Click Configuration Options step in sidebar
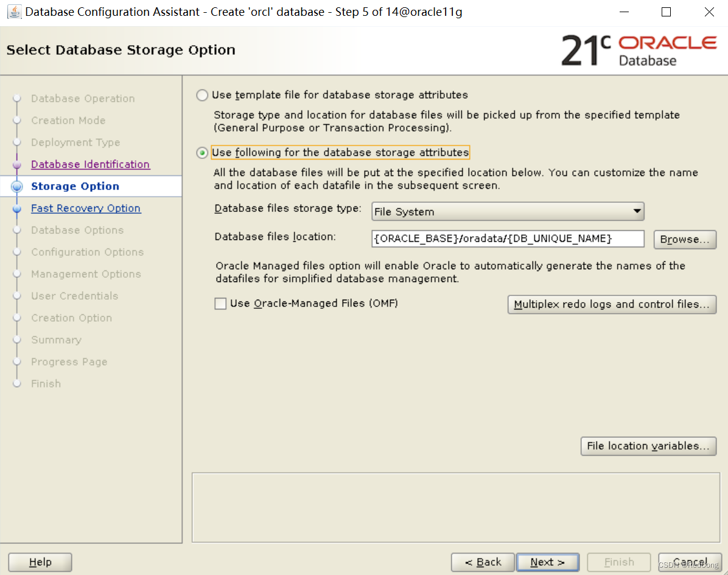Screen dimensions: 728x575 coord(88,252)
